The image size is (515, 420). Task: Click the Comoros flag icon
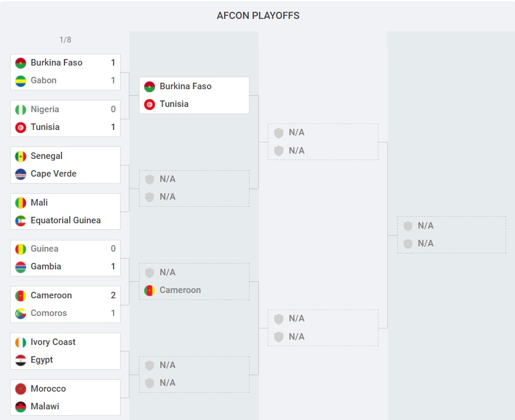(21, 313)
